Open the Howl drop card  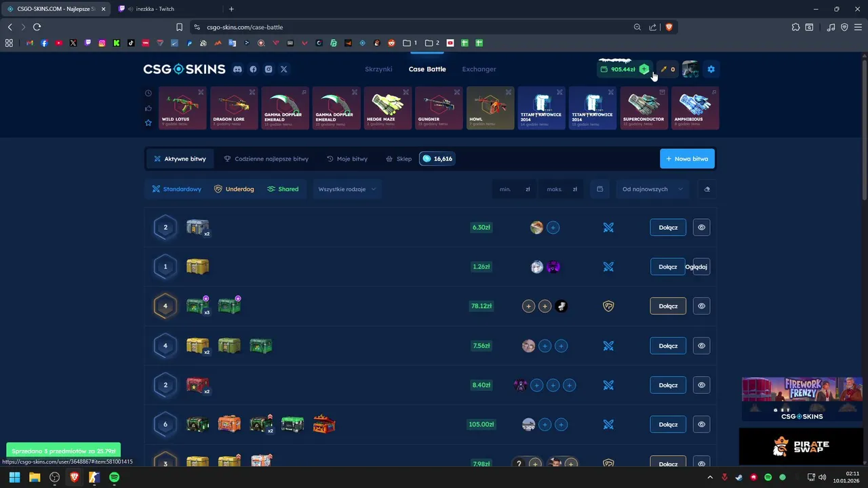pyautogui.click(x=490, y=108)
